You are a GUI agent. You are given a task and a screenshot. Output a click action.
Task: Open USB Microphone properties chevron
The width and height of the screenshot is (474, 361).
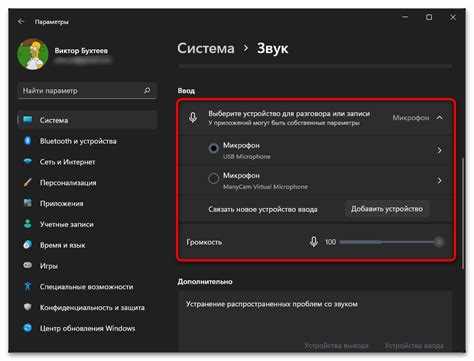(x=439, y=150)
